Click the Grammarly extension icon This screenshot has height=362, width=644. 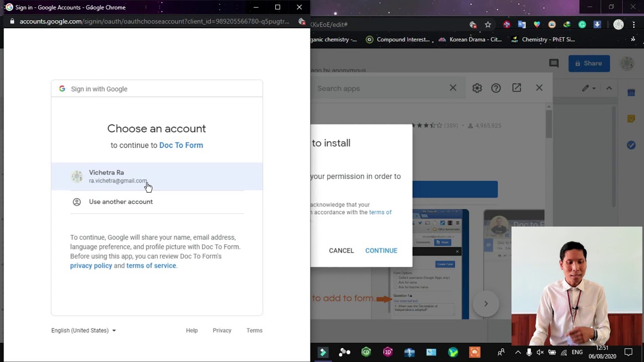pyautogui.click(x=582, y=25)
